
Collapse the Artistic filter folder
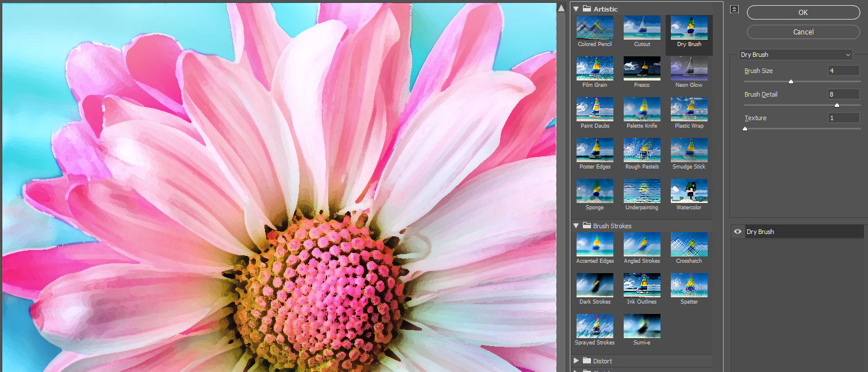click(x=576, y=9)
